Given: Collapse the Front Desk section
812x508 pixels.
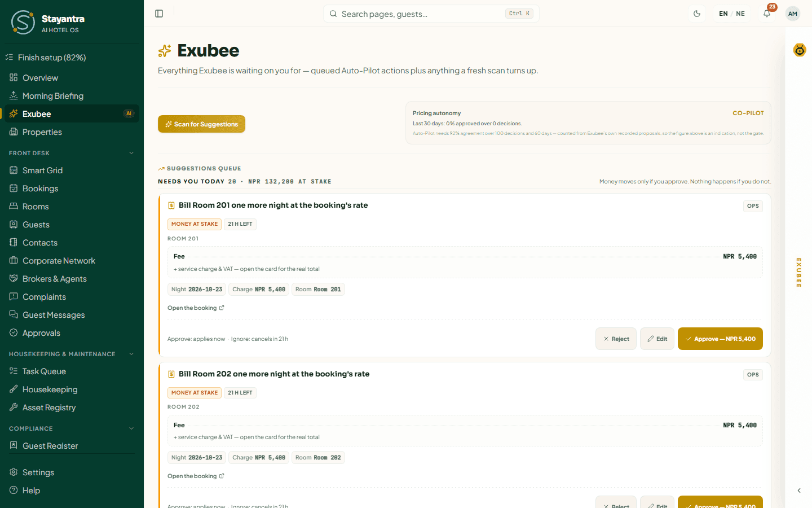Looking at the screenshot, I should point(131,153).
